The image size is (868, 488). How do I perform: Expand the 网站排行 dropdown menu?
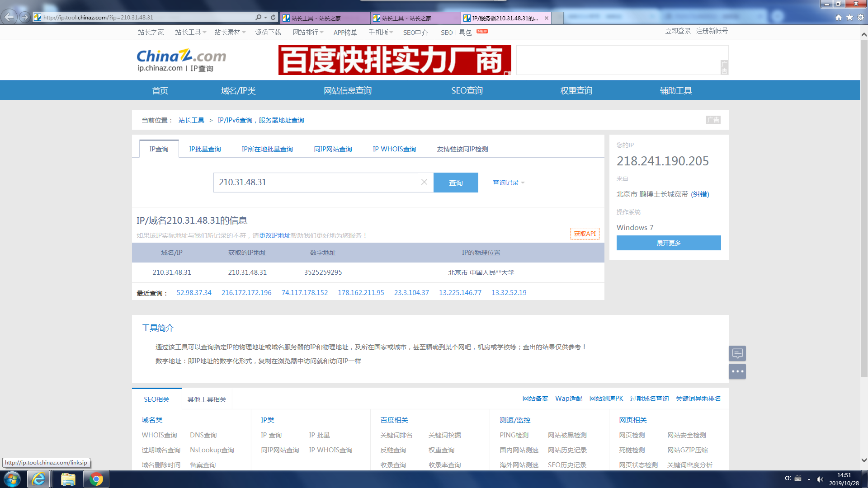[x=308, y=32]
